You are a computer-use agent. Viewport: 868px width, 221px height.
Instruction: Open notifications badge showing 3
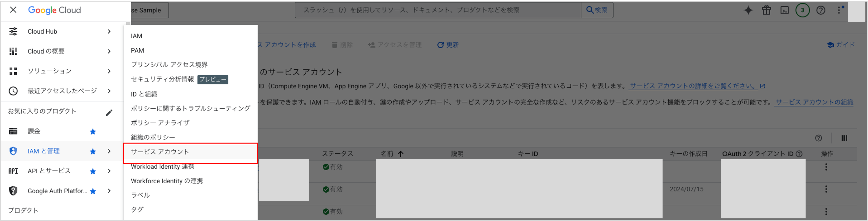tap(802, 10)
